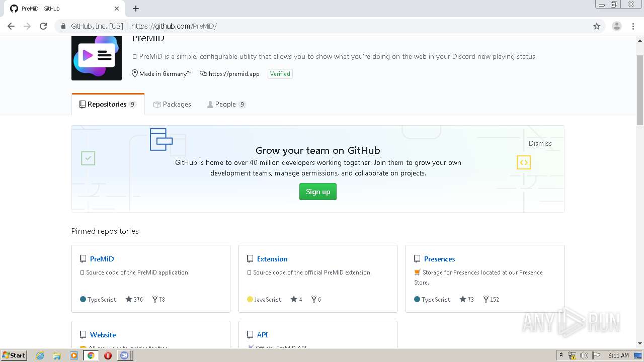Viewport: 644px width, 362px height.
Task: Close the PreMiD GitHub tab
Action: 117,9
